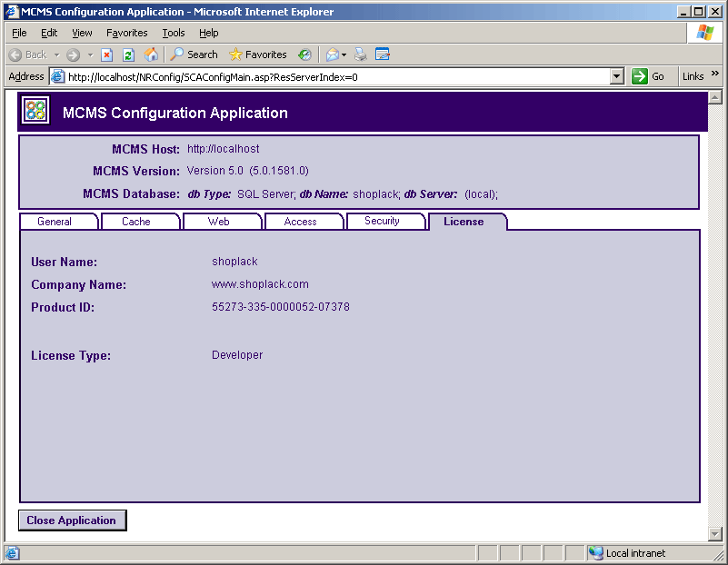Click the Developer license type value
This screenshot has height=565, width=728.
click(x=237, y=355)
